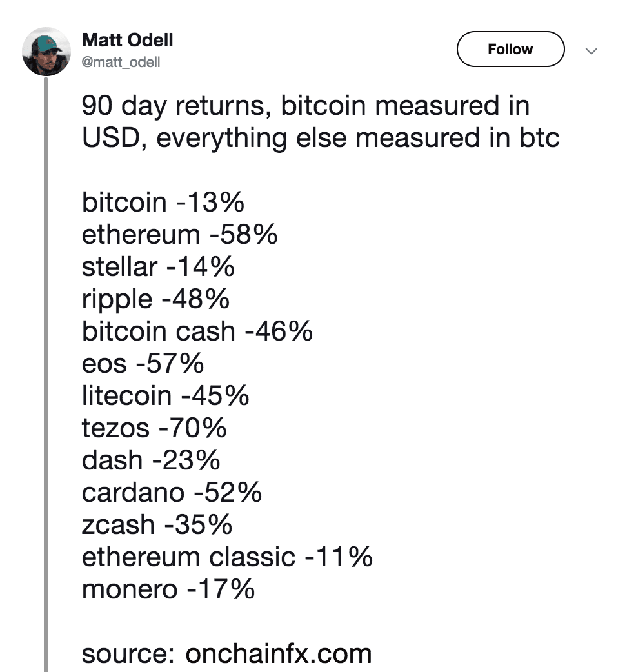Viewport: 636px width, 672px height.
Task: Open the Matt Odell display name link
Action: [x=128, y=41]
